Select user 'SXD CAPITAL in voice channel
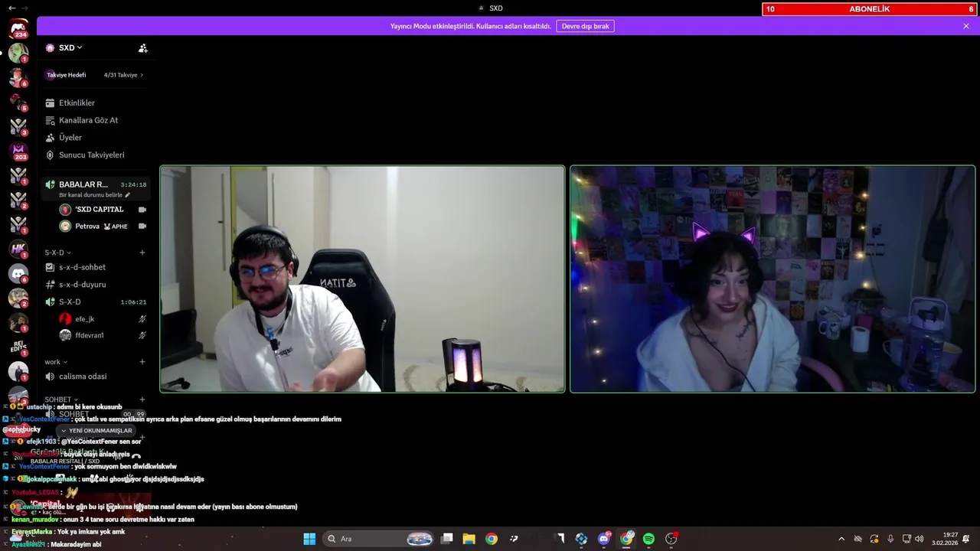 click(99, 210)
